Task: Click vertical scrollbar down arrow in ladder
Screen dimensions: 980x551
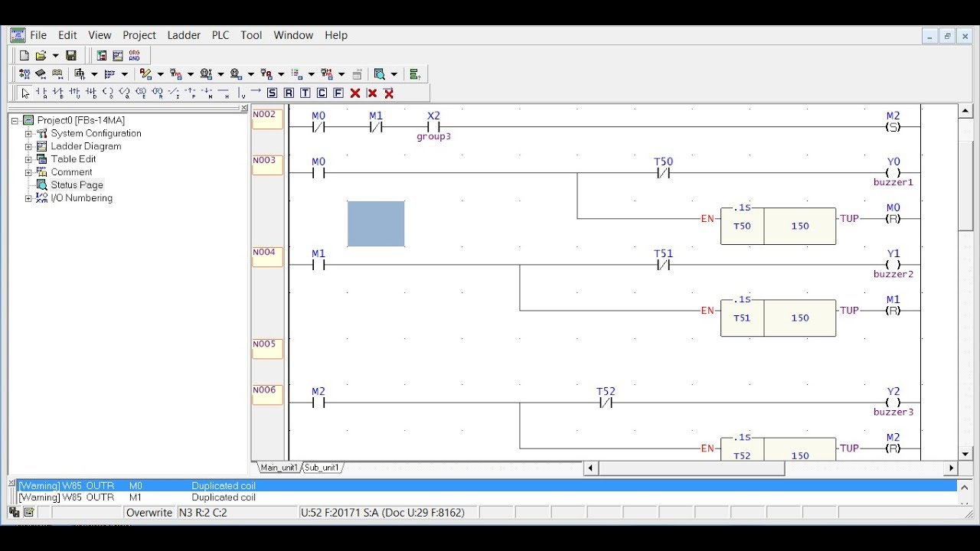Action: pos(965,454)
